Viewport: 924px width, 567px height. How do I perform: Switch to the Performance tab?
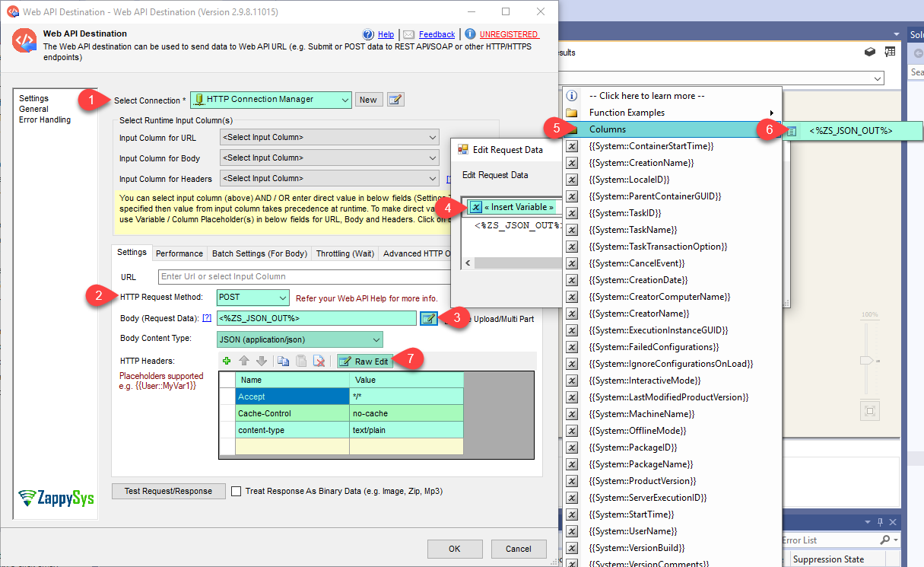179,253
